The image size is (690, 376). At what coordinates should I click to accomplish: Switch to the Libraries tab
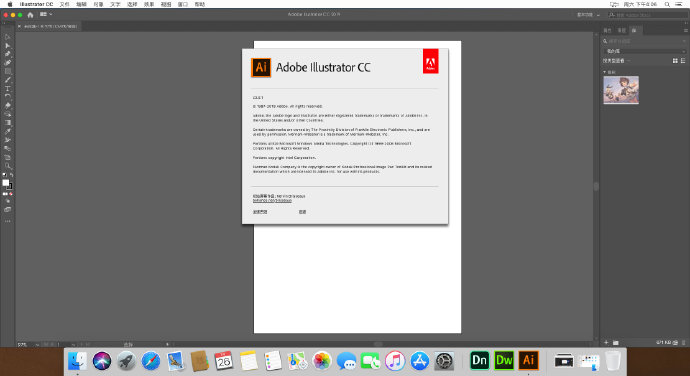pyautogui.click(x=635, y=30)
